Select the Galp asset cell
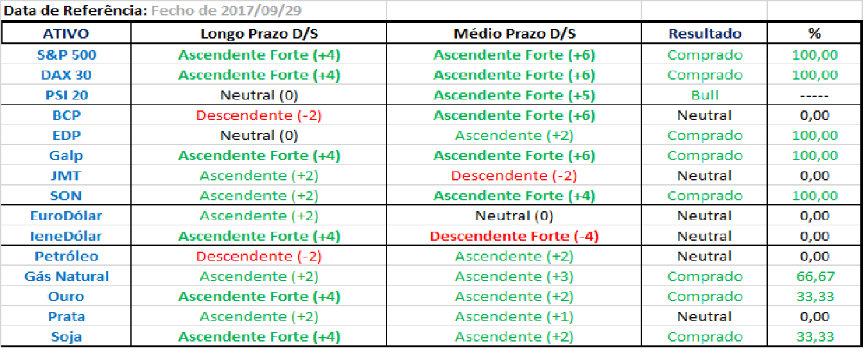The height and width of the screenshot is (355, 868). [66, 155]
